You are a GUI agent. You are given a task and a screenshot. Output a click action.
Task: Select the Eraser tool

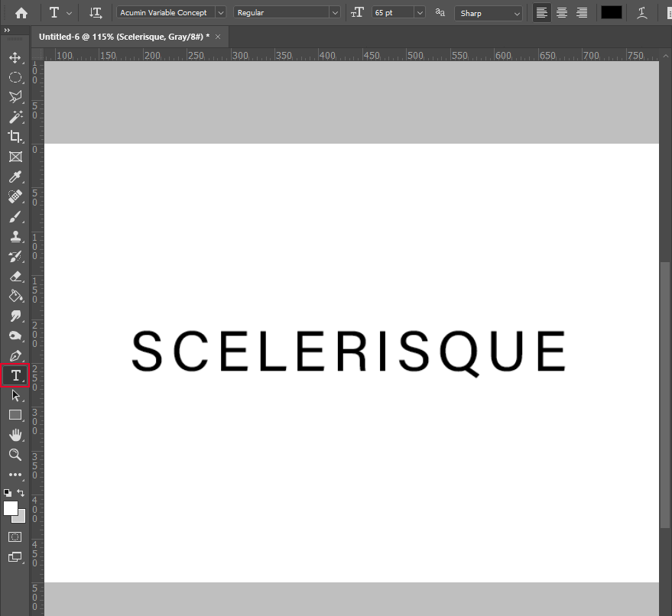[15, 277]
